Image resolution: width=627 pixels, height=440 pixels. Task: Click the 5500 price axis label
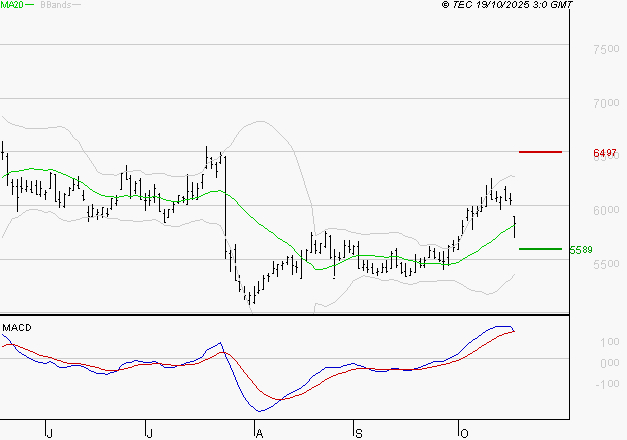(606, 264)
